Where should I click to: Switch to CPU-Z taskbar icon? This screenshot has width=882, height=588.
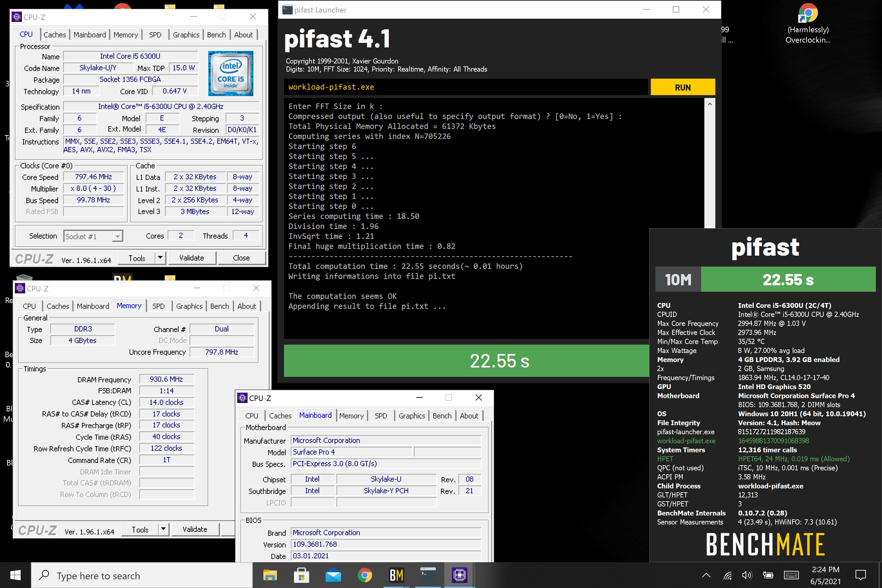point(459,575)
